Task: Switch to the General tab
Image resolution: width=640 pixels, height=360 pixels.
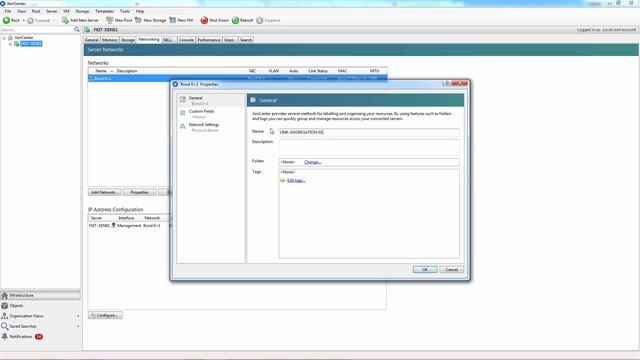Action: (x=92, y=40)
